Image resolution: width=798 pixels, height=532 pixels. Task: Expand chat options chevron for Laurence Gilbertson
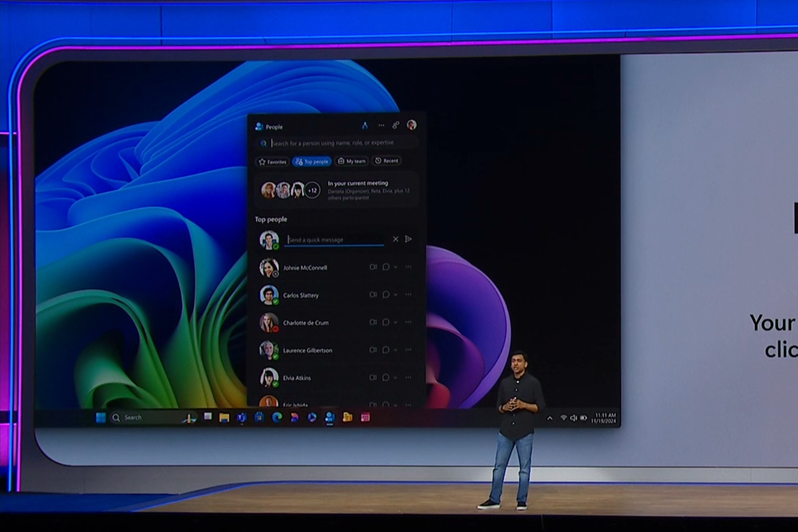click(395, 350)
